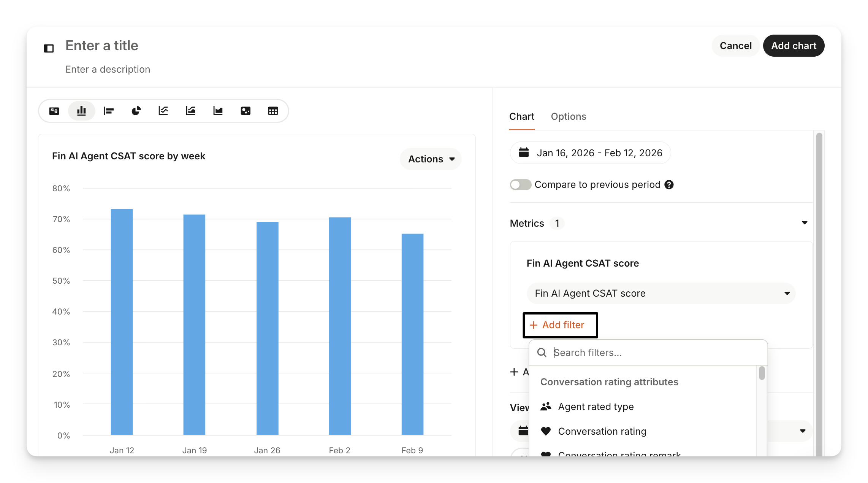Open the Actions dropdown on the chart
This screenshot has width=868, height=483.
click(431, 159)
